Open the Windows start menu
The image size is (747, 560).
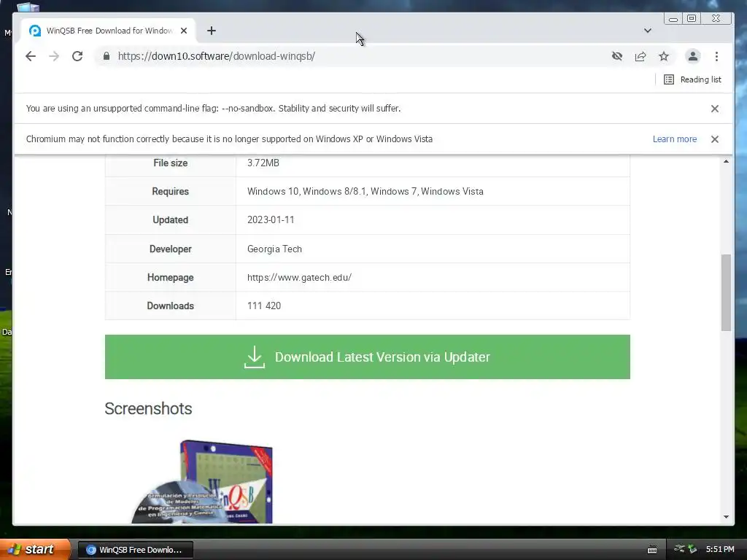pyautogui.click(x=35, y=549)
